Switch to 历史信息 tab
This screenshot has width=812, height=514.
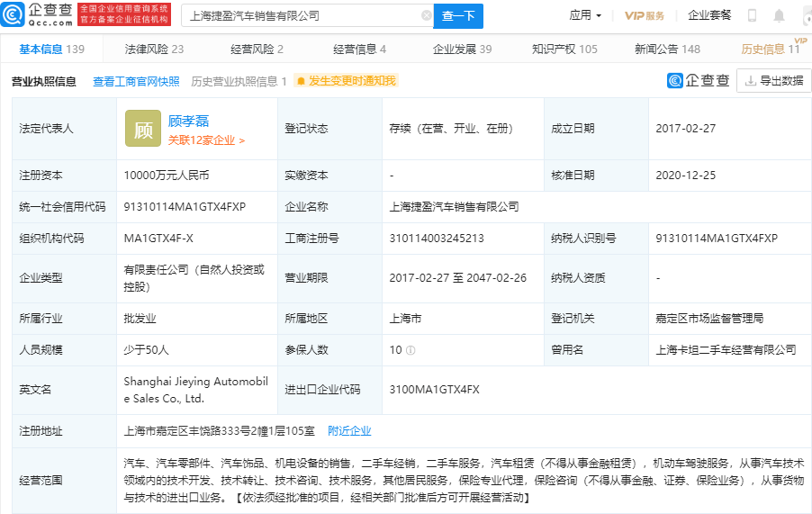771,50
